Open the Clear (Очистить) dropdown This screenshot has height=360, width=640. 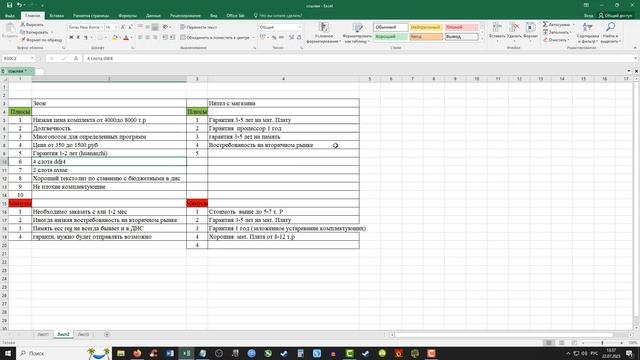pos(556,40)
